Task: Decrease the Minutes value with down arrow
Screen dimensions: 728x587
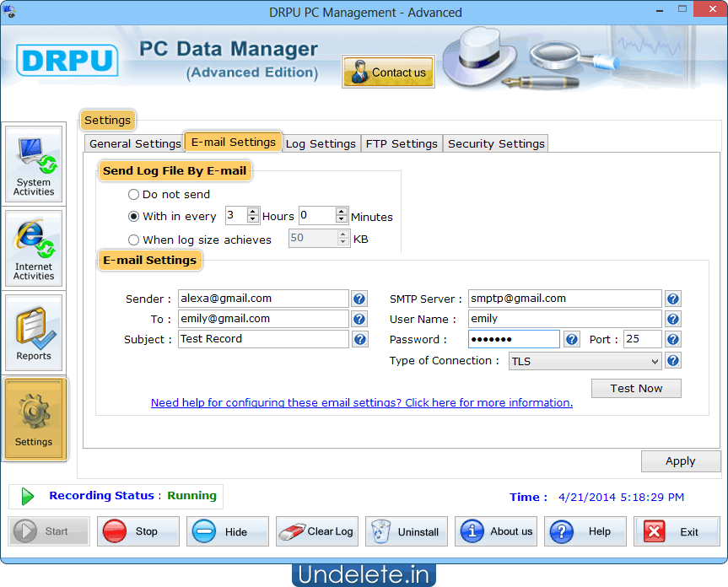Action: coord(342,219)
